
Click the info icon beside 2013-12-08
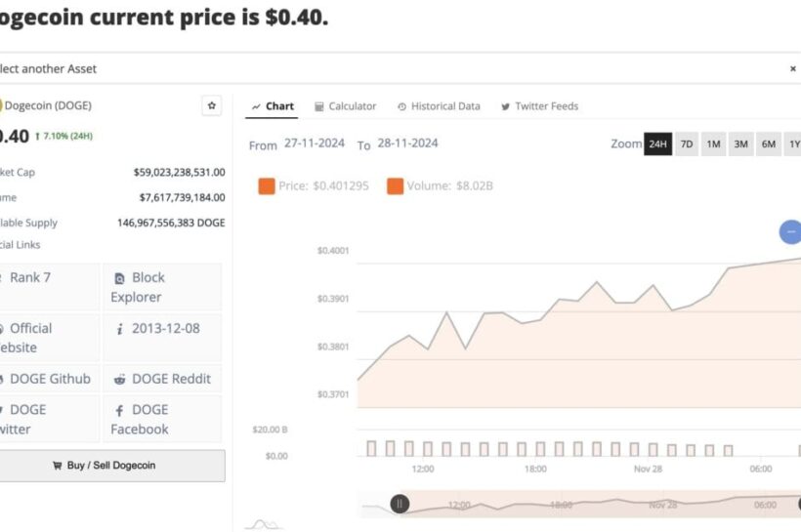tap(119, 329)
